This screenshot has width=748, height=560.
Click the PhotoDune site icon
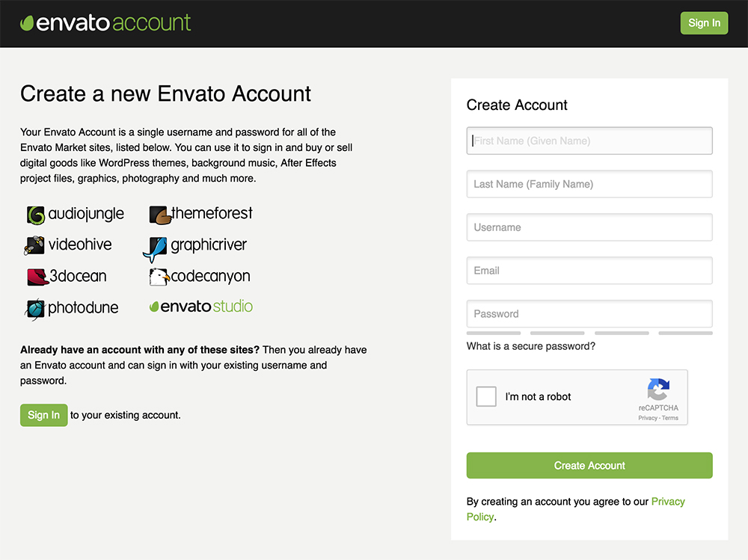coord(34,308)
